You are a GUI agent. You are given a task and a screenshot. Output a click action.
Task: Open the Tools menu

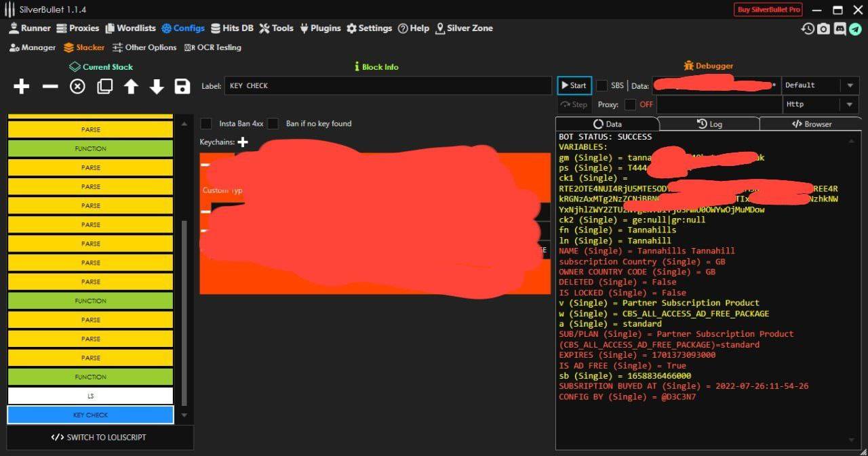[276, 28]
